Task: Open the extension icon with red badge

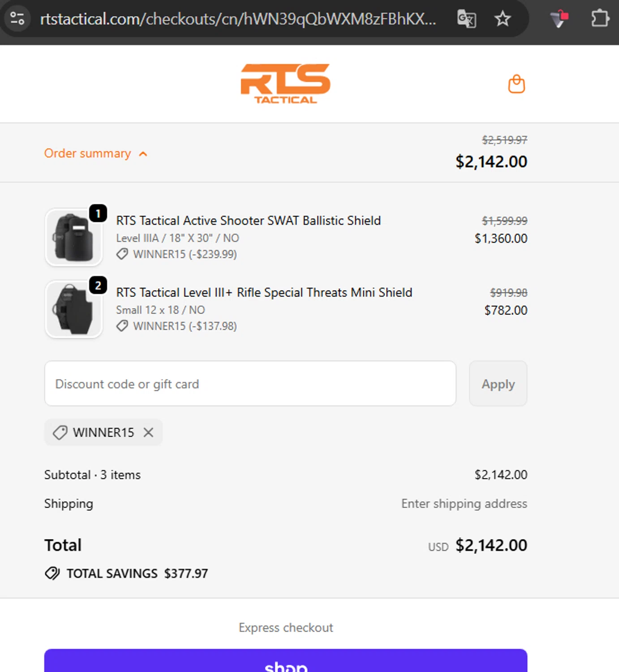Action: (x=559, y=19)
